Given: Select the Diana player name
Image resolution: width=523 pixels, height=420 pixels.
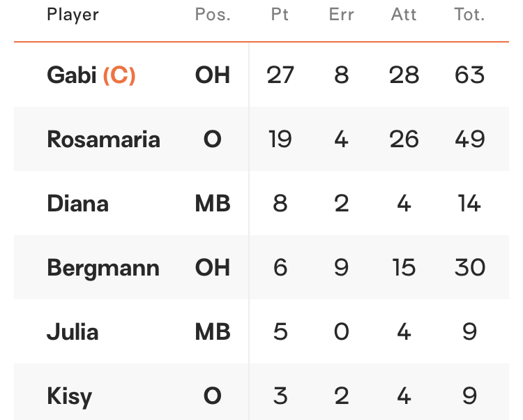Looking at the screenshot, I should tap(77, 203).
